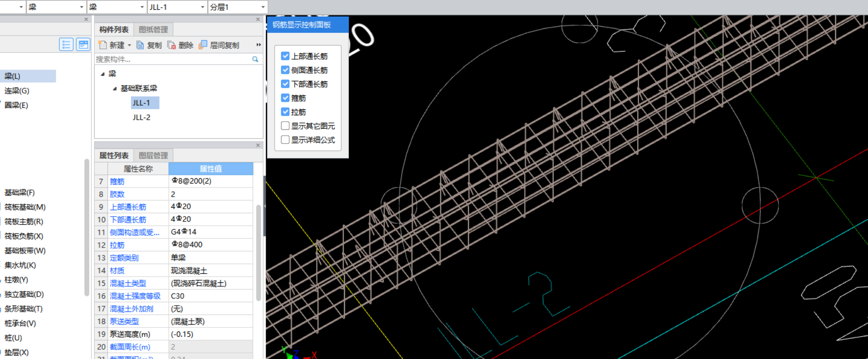Viewport: 868px width, 359px height.
Task: Click the 复制 (Copy) component button
Action: [149, 45]
